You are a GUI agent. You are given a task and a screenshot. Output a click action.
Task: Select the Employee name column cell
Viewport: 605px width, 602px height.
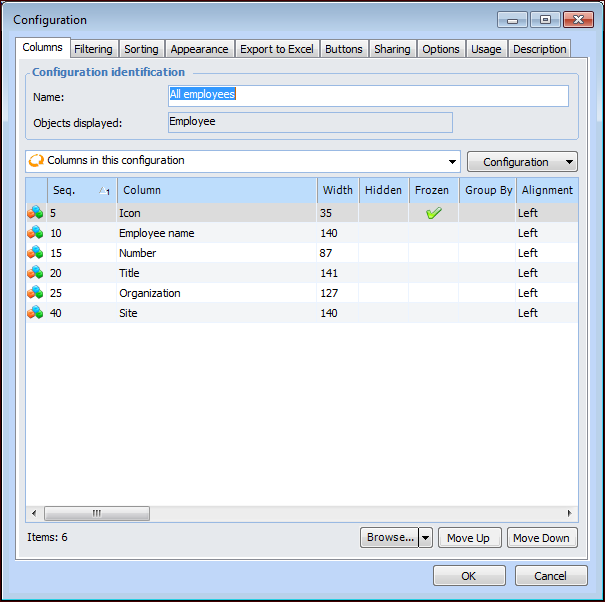(x=217, y=233)
